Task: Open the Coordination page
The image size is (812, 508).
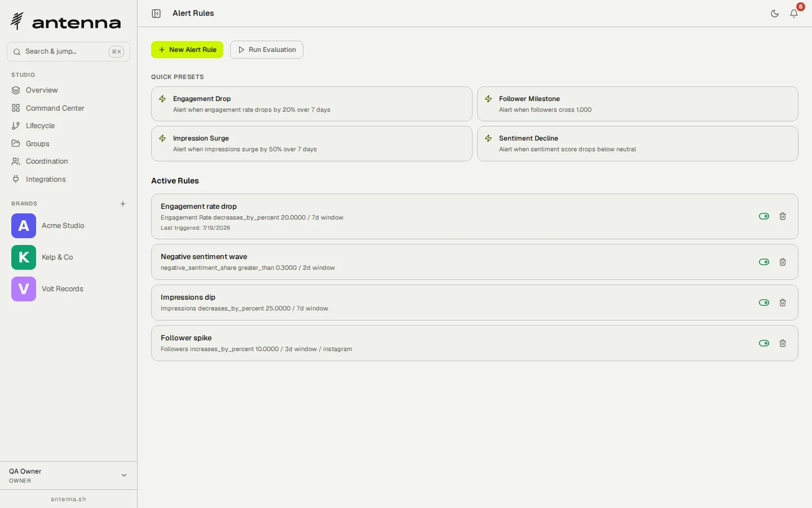Action: tap(68, 161)
